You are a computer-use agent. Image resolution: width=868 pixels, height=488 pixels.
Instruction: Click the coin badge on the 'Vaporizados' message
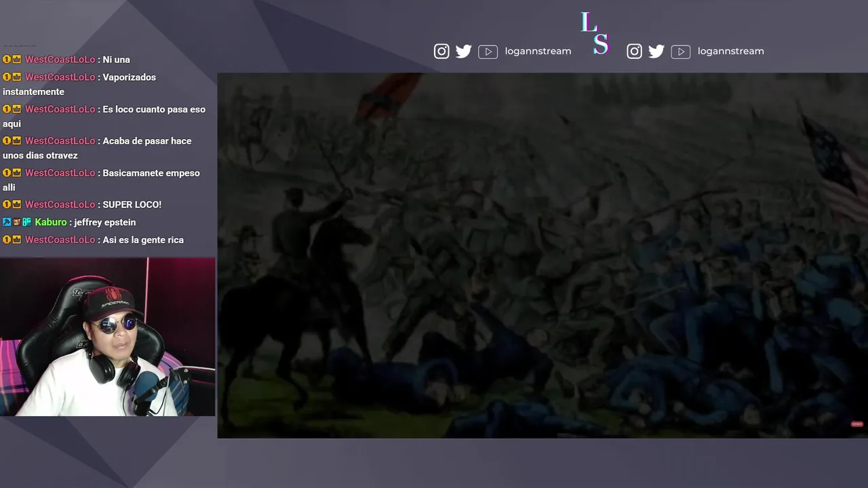pos(7,77)
